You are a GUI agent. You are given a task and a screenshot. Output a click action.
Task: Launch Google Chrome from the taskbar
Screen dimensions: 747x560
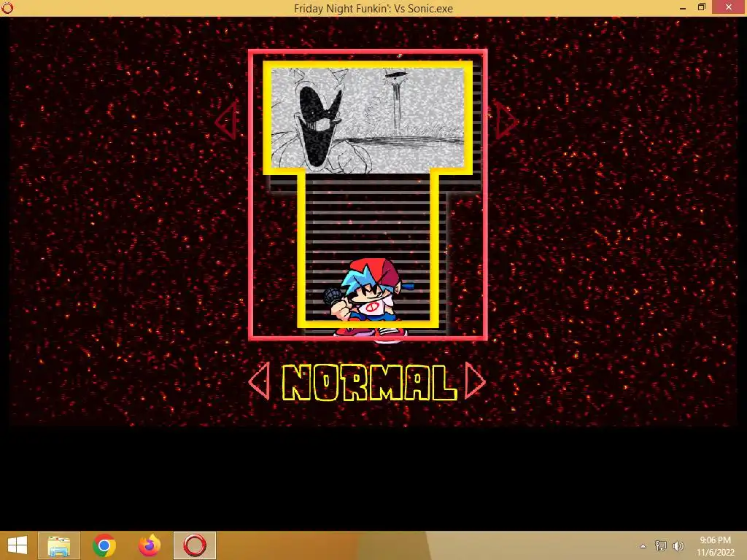click(104, 545)
